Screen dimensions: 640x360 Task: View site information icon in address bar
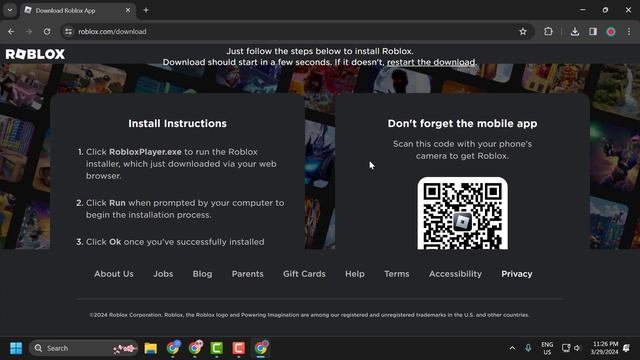[x=69, y=31]
